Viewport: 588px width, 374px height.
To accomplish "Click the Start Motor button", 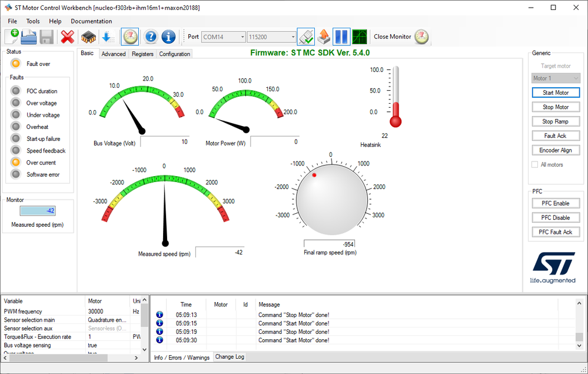I will click(556, 92).
